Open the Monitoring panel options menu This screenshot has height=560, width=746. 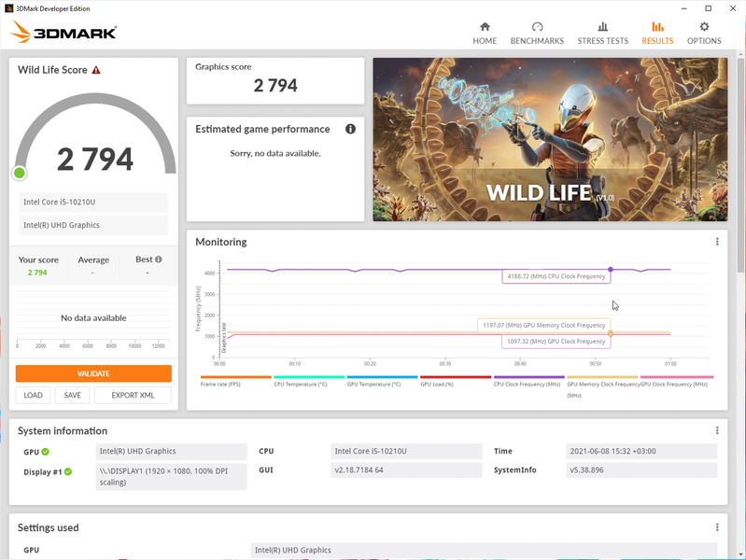coord(717,242)
